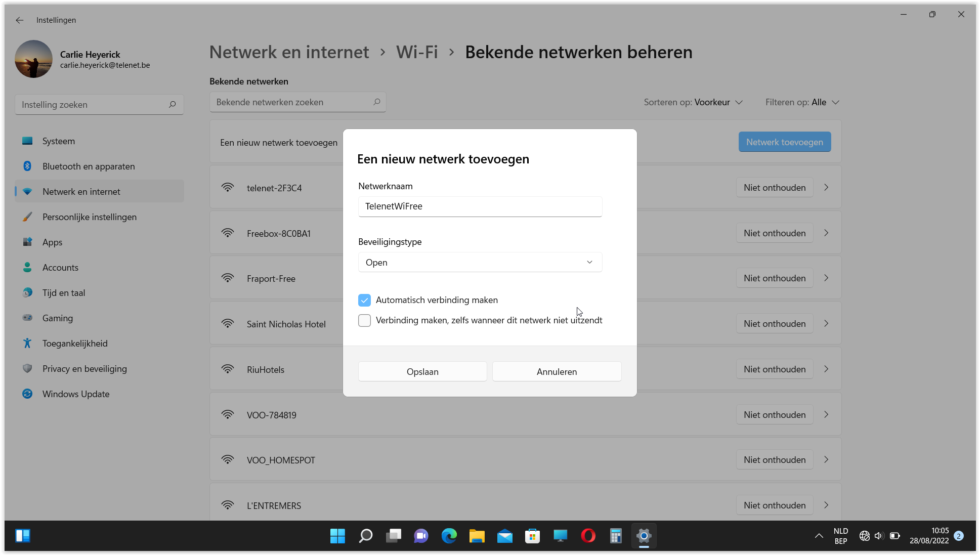Check Verbinding maken zelfs wanneer niet uitzendt
This screenshot has height=555, width=980.
364,320
